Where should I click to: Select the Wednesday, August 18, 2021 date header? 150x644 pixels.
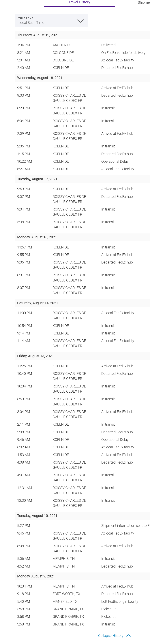[x=40, y=78]
